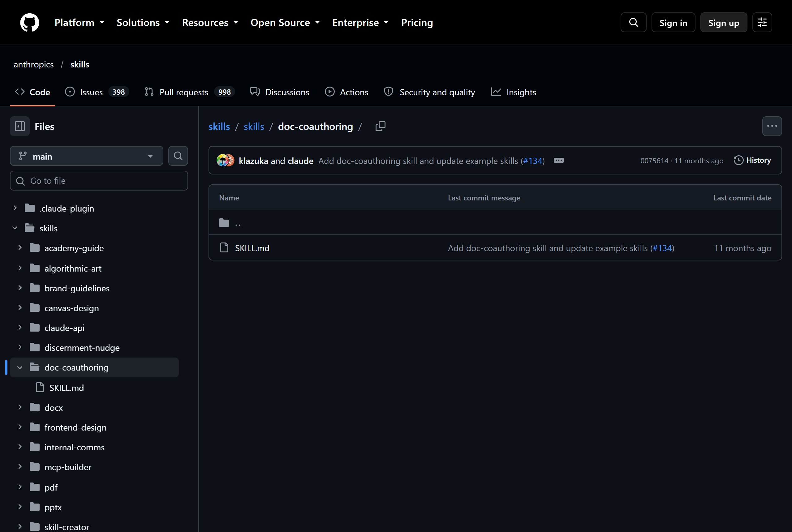Switch to the Pull requests tab
The width and height of the screenshot is (792, 532).
coord(189,92)
